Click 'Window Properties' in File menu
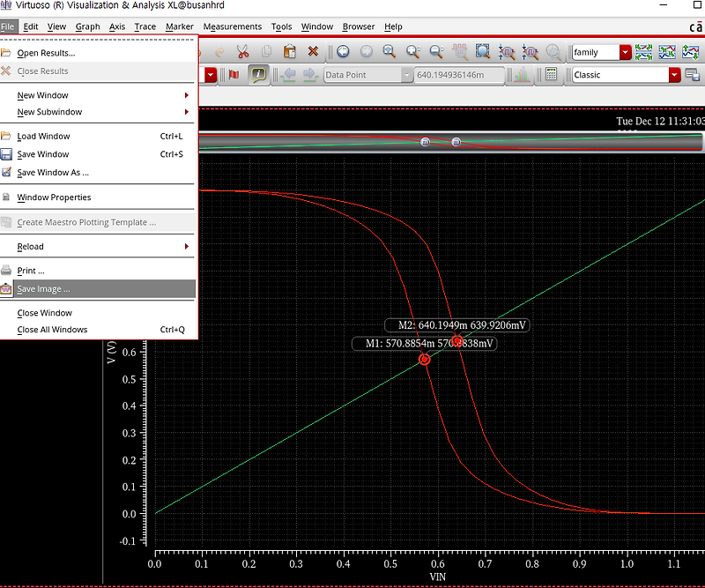705x588 pixels. (x=54, y=197)
